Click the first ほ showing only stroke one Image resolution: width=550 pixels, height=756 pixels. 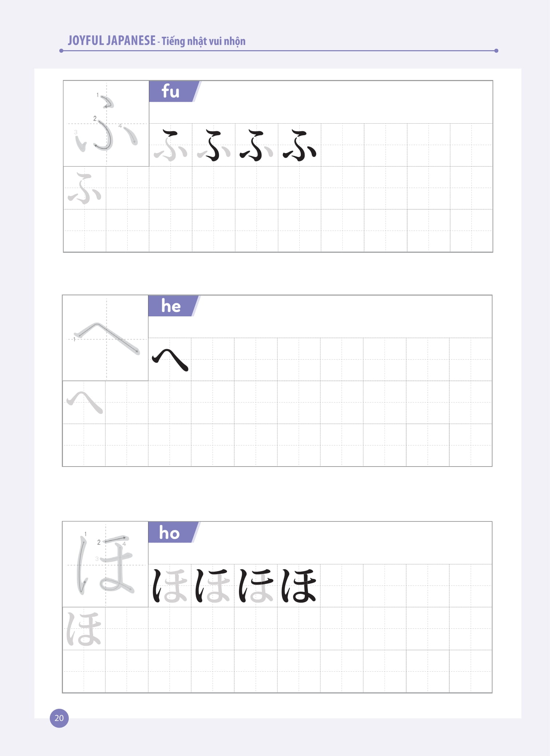pyautogui.click(x=170, y=586)
